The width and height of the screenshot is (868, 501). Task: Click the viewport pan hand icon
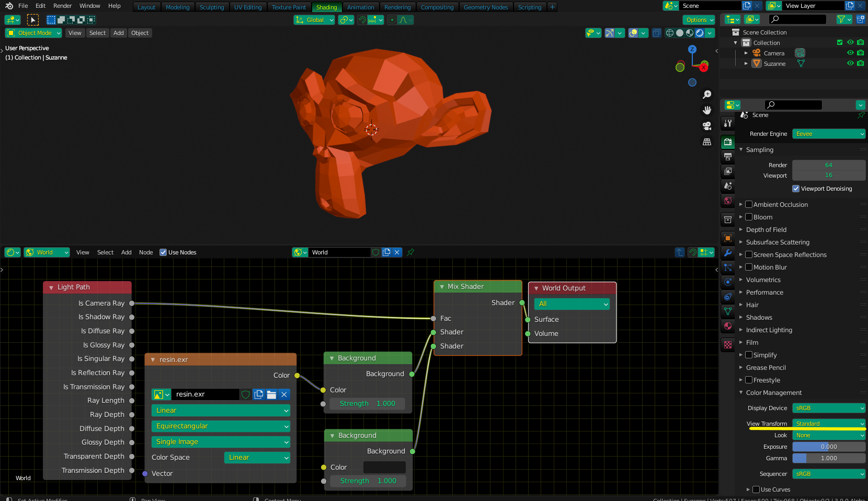tap(707, 110)
